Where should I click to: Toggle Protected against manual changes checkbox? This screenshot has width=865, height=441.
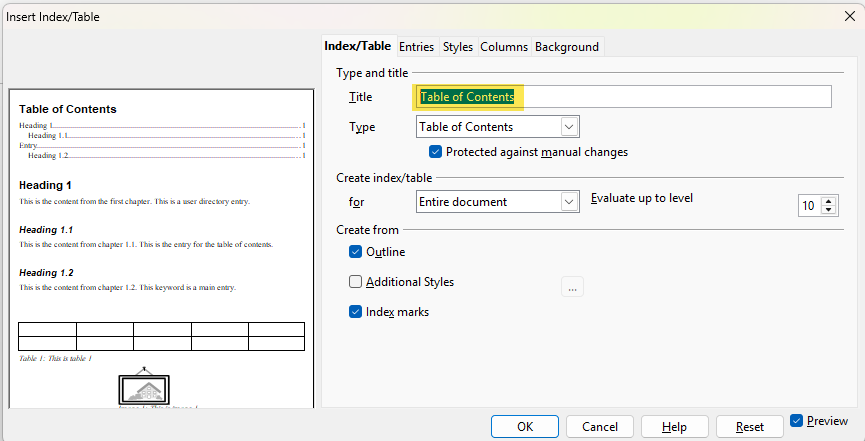coord(436,152)
